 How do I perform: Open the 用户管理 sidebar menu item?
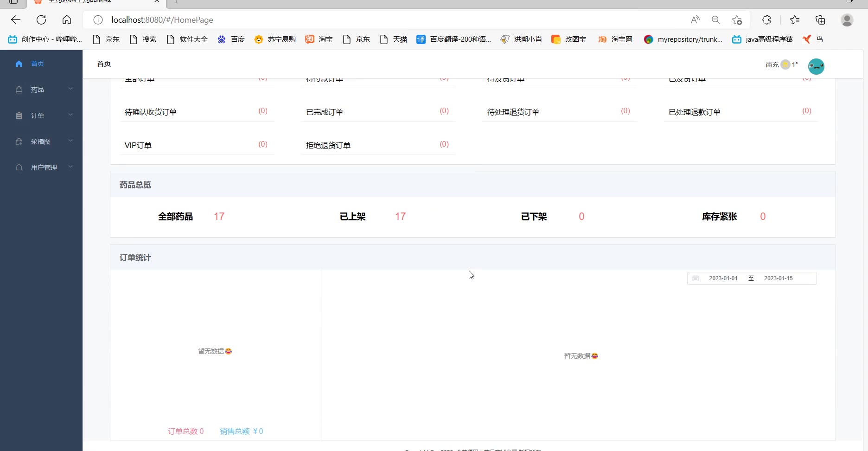click(41, 168)
